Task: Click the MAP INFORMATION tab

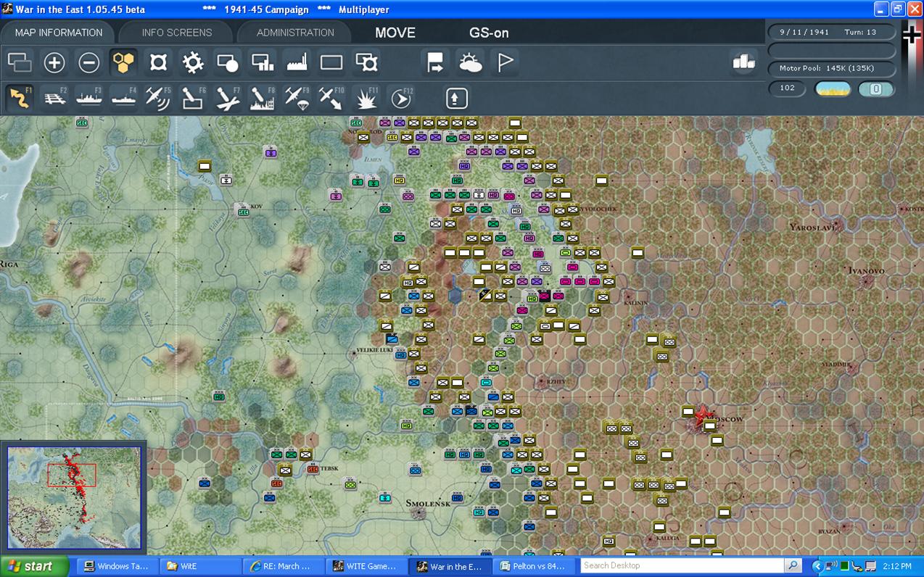Action: click(x=59, y=33)
